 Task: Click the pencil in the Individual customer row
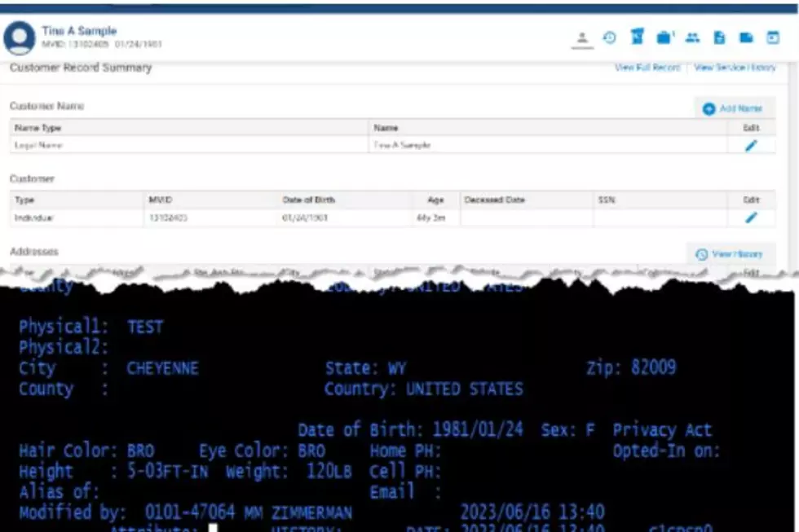coord(751,218)
